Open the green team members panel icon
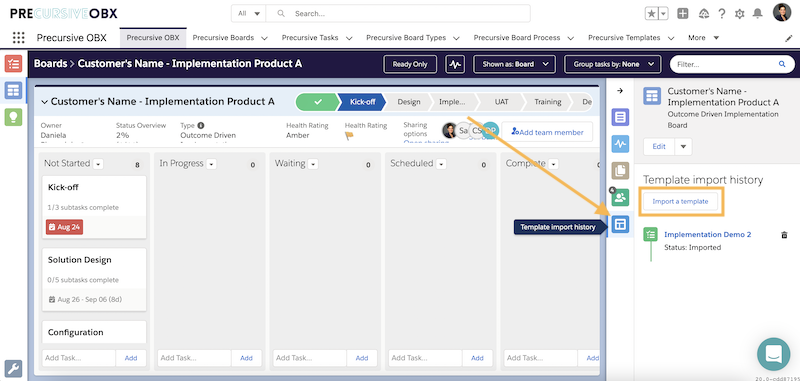 click(x=620, y=197)
